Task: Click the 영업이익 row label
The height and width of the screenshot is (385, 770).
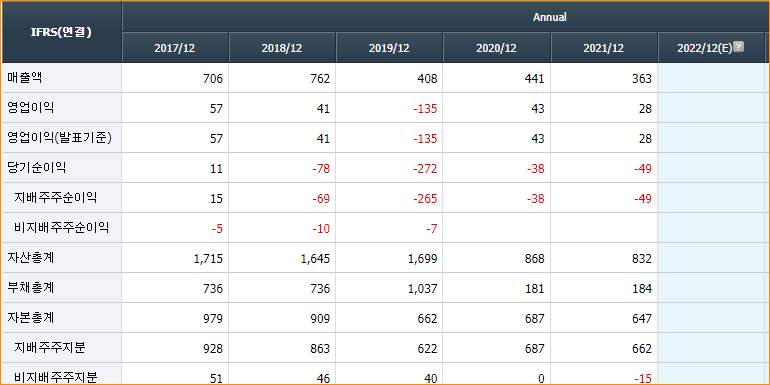Action: click(30, 108)
